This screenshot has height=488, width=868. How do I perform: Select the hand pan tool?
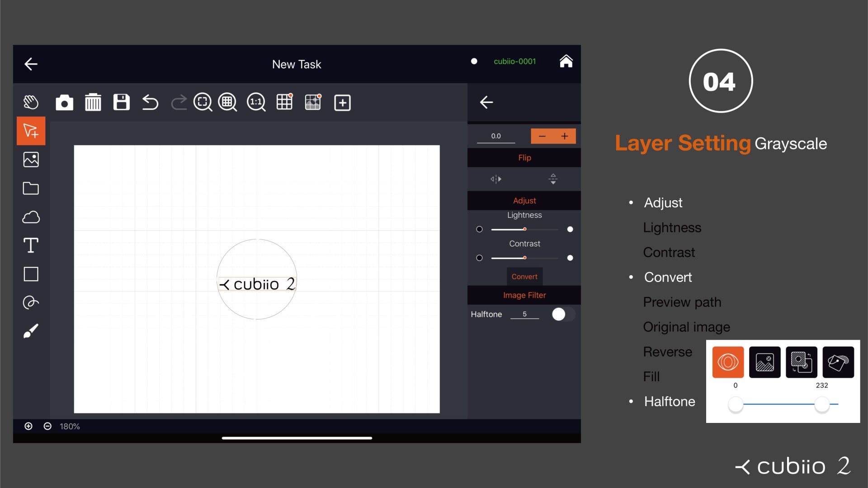pyautogui.click(x=30, y=103)
